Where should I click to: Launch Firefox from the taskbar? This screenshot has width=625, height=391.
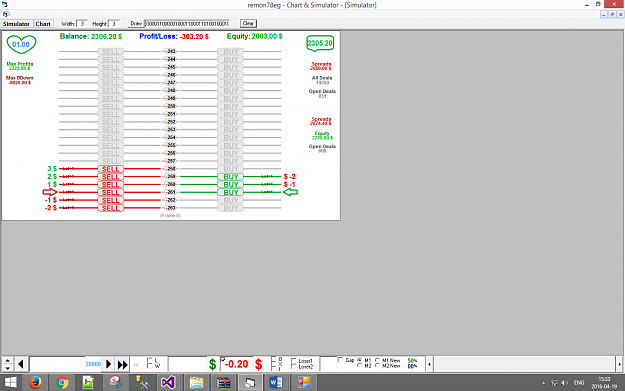[35, 383]
